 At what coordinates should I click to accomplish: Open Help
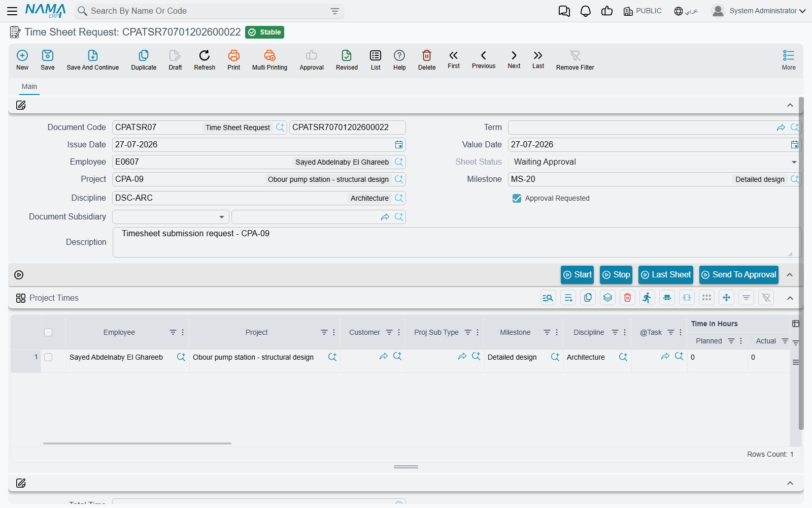399,60
